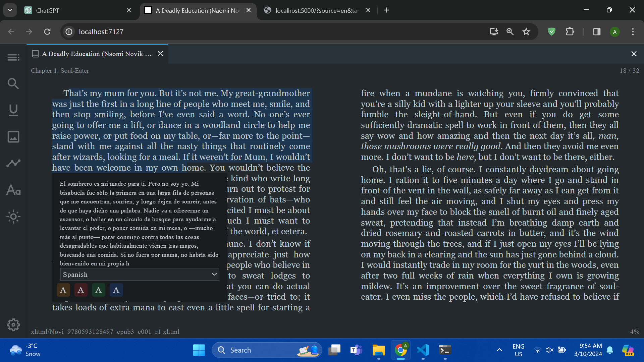Open the font settings Aa icon

13,190
